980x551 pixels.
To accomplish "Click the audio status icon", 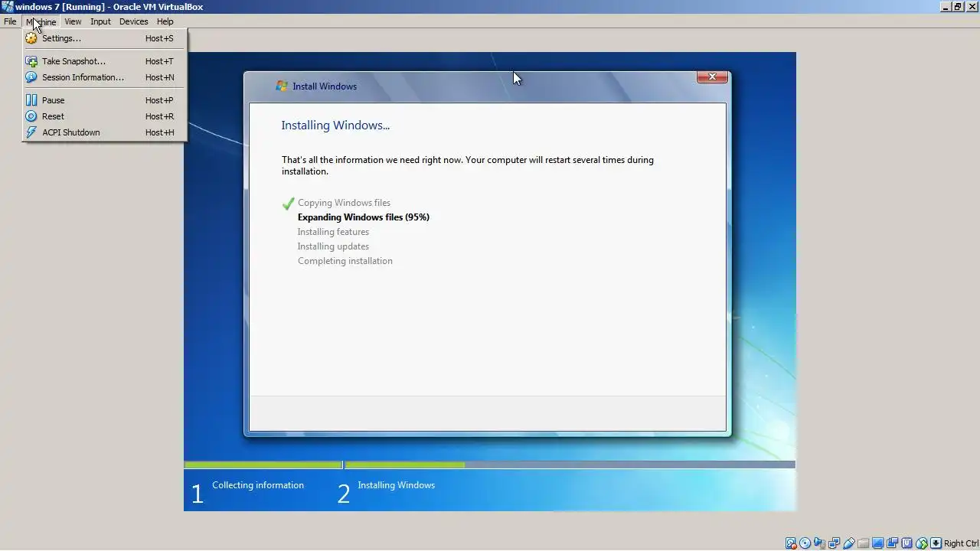I will point(819,543).
